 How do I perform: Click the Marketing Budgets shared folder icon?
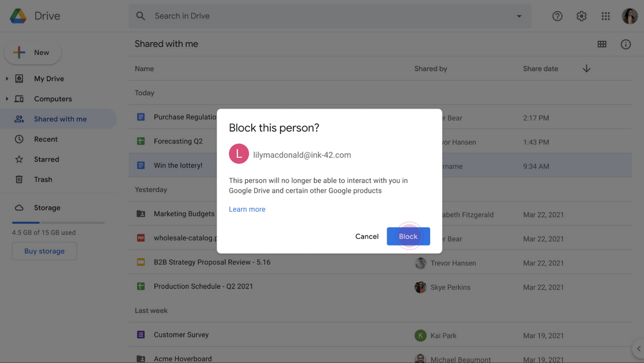click(x=140, y=214)
